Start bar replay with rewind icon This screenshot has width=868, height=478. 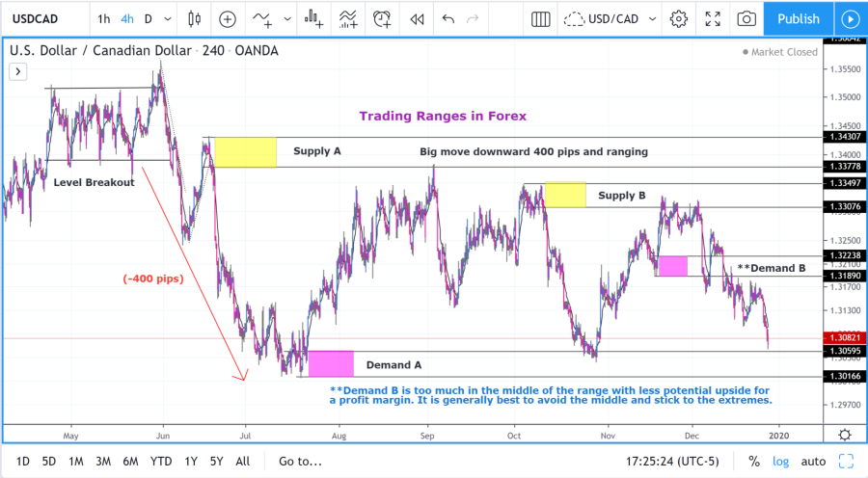417,18
